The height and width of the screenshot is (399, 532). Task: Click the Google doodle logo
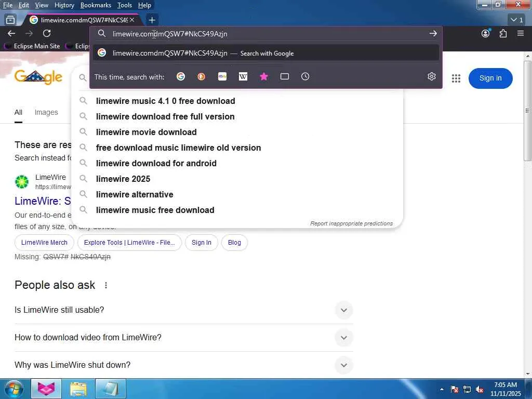38,77
